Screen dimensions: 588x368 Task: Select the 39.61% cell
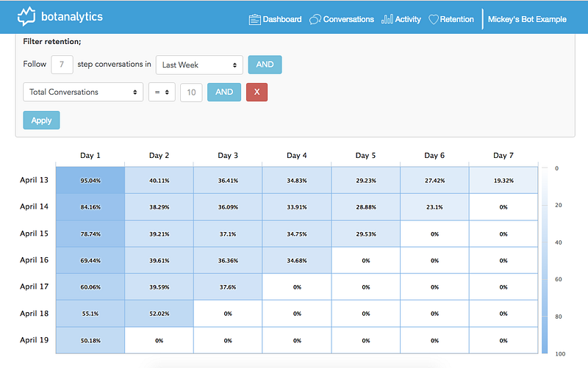tap(159, 261)
